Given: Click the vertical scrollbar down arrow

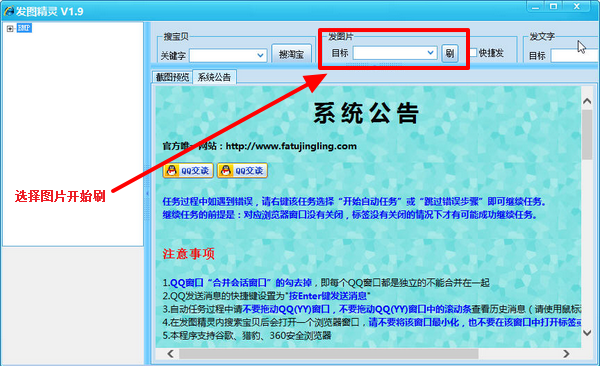Looking at the screenshot, I should [x=587, y=333].
